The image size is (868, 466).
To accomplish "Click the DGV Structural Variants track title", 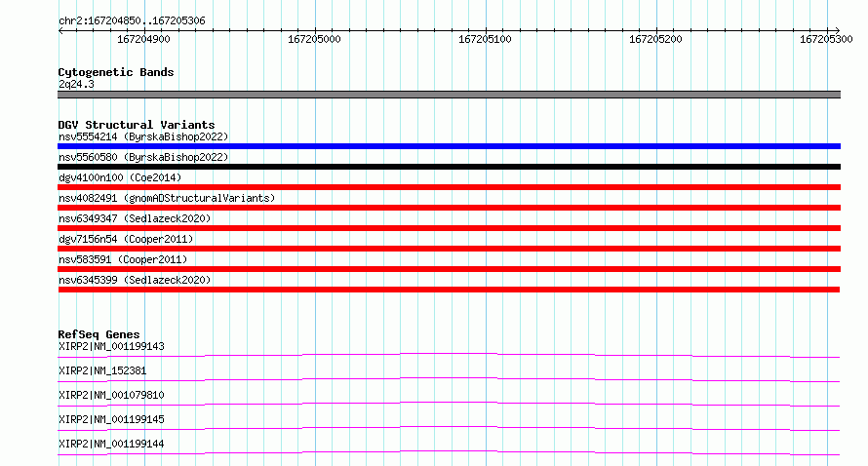I will (137, 125).
